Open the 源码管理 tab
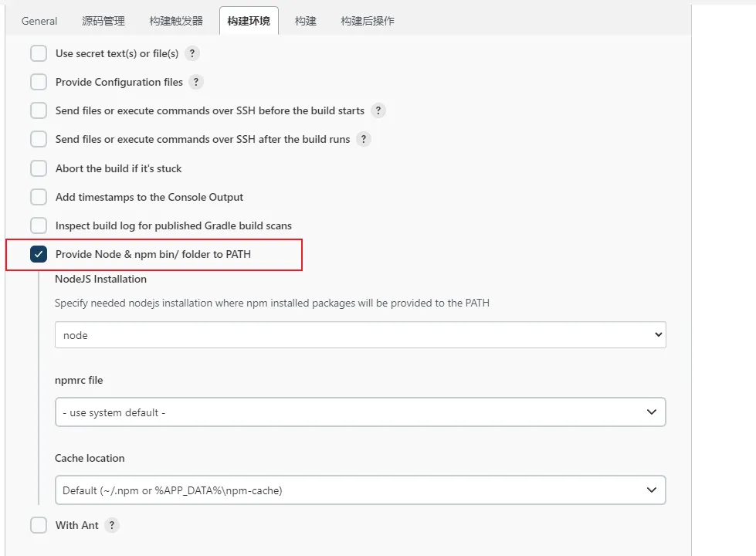 [x=103, y=21]
